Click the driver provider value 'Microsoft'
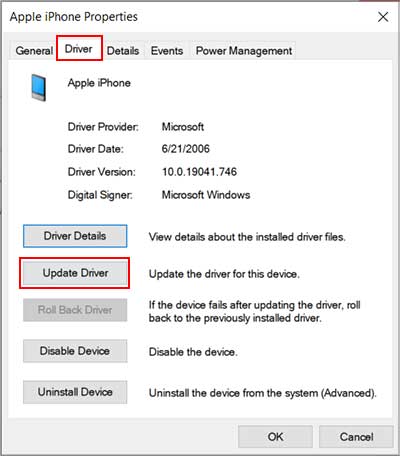 [x=183, y=127]
